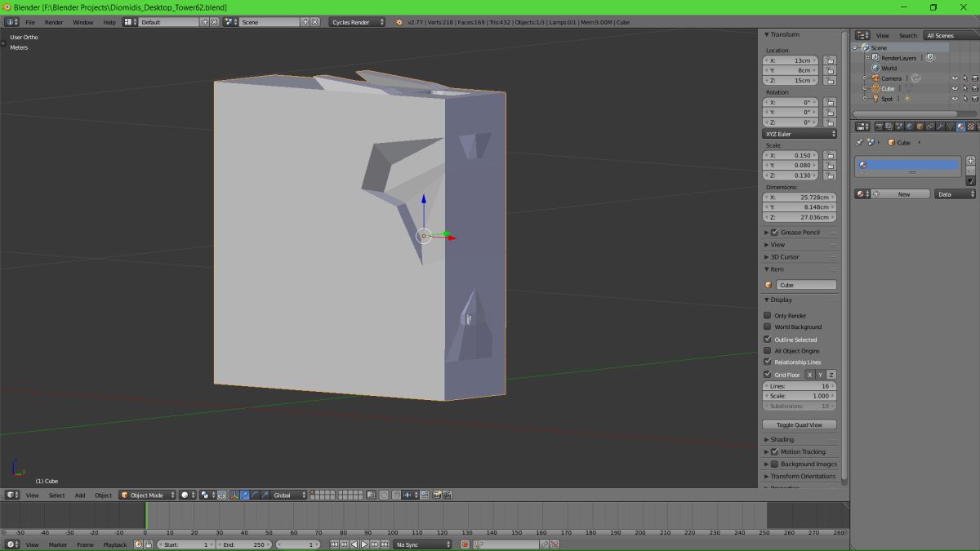Open the No Sync playback dropdown
980x551 pixels.
pos(422,544)
